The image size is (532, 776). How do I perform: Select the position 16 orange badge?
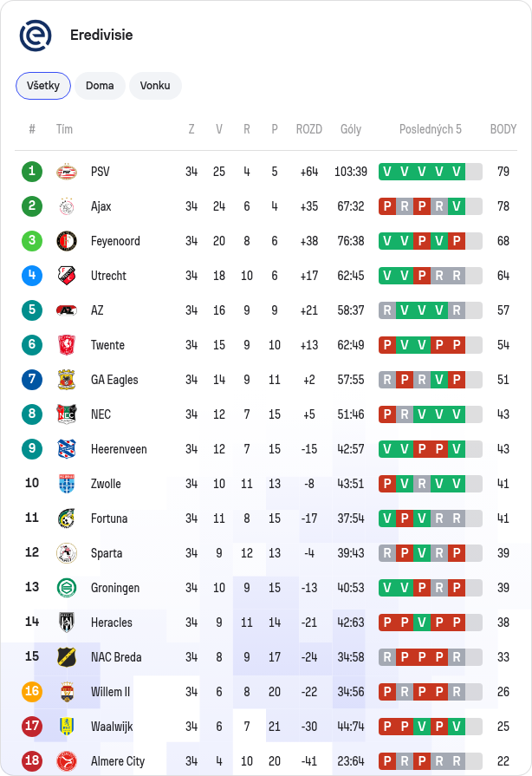coord(32,691)
